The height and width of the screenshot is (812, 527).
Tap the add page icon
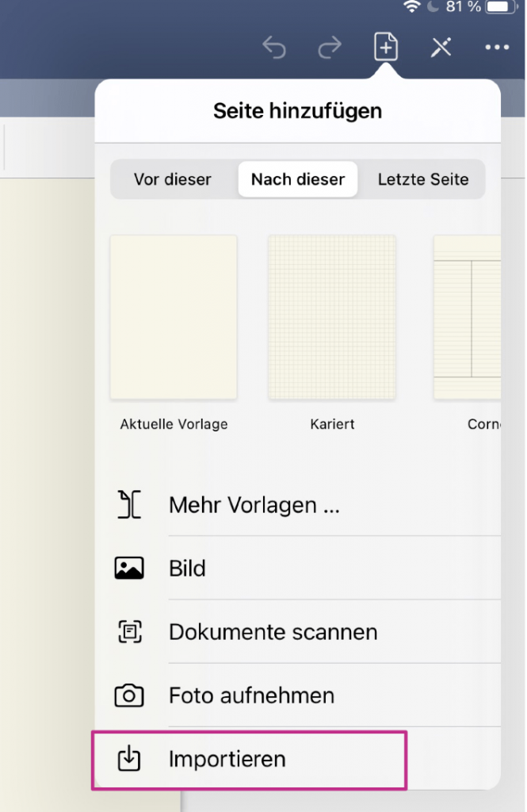386,47
